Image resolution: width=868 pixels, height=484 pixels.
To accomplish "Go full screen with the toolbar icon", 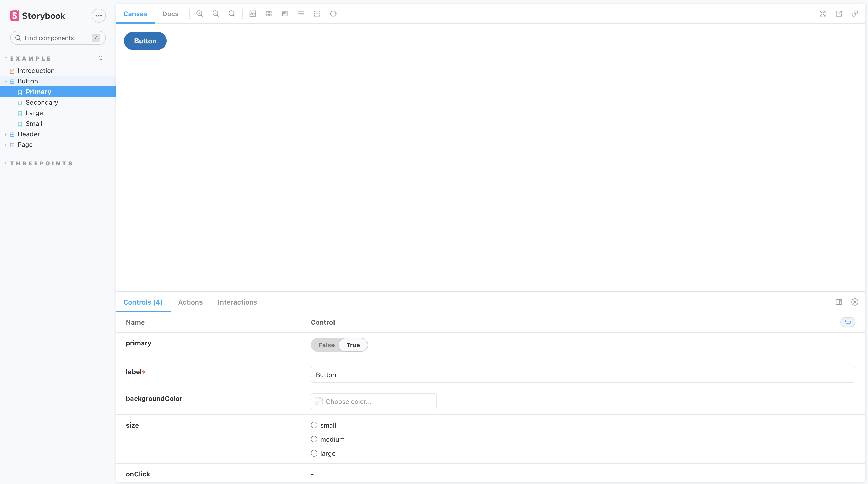I will click(822, 14).
